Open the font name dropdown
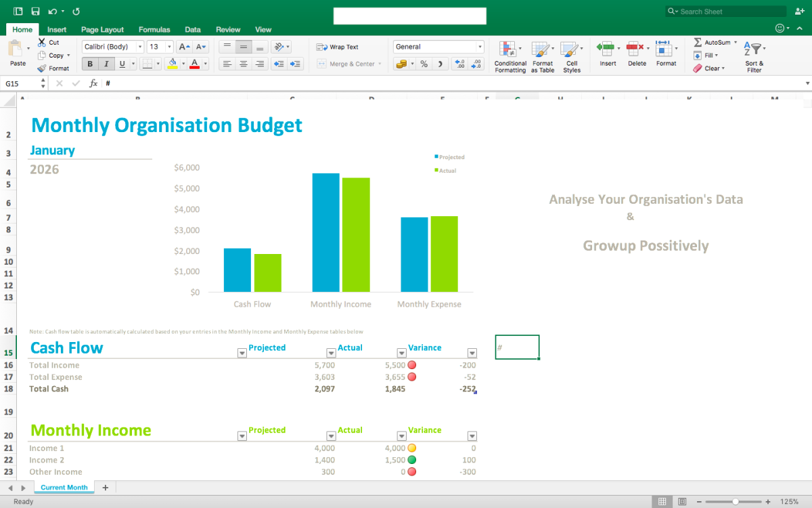812x508 pixels. (140, 47)
